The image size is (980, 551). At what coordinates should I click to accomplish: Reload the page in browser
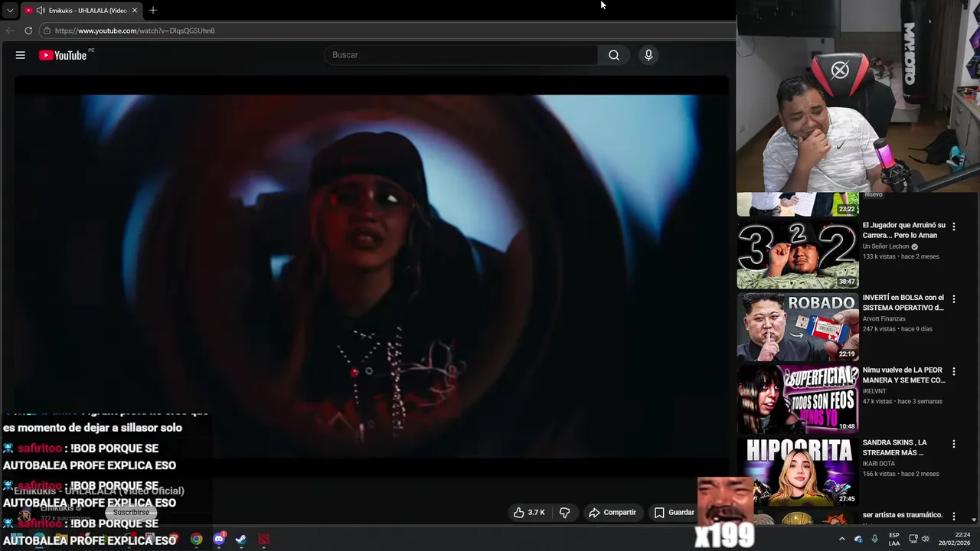tap(28, 31)
